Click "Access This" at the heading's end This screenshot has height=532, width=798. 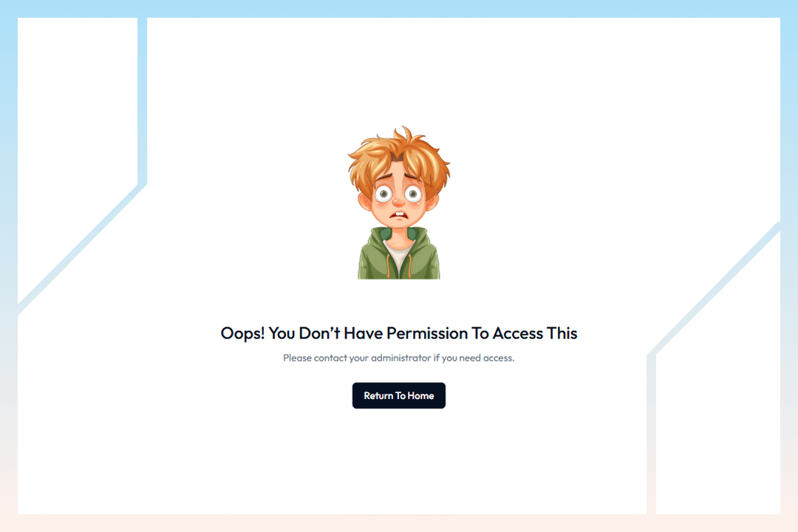click(535, 333)
